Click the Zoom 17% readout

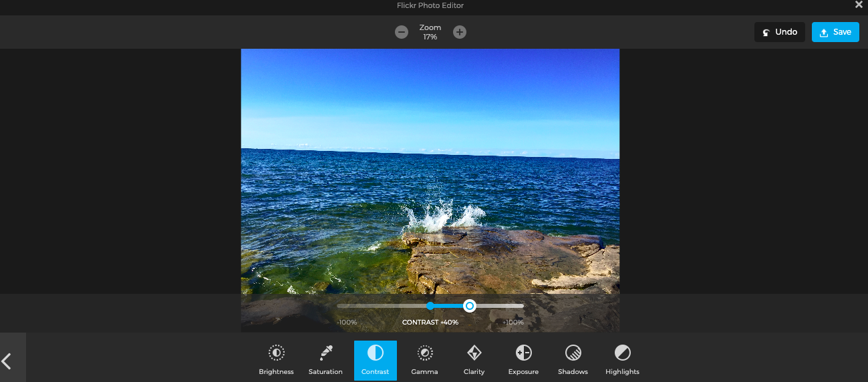[430, 32]
